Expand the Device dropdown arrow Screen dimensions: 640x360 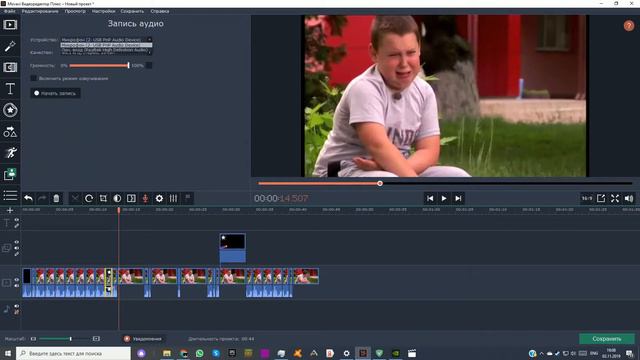[x=149, y=40]
